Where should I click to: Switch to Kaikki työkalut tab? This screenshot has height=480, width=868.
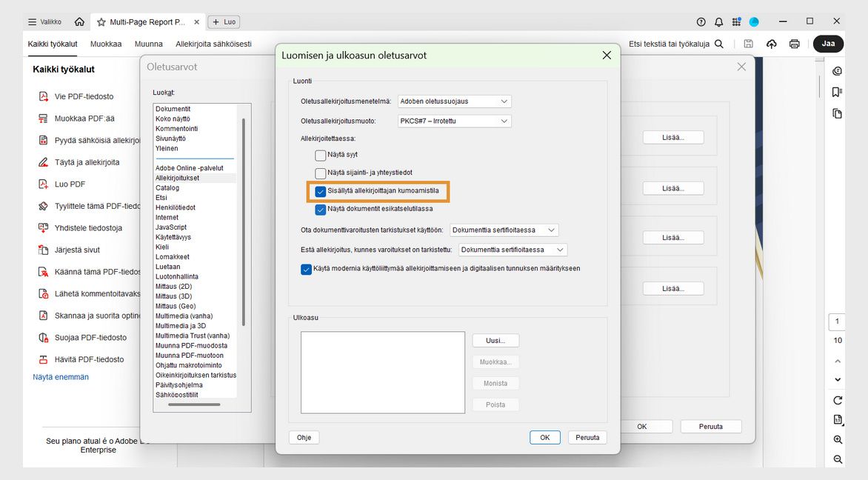pyautogui.click(x=53, y=44)
